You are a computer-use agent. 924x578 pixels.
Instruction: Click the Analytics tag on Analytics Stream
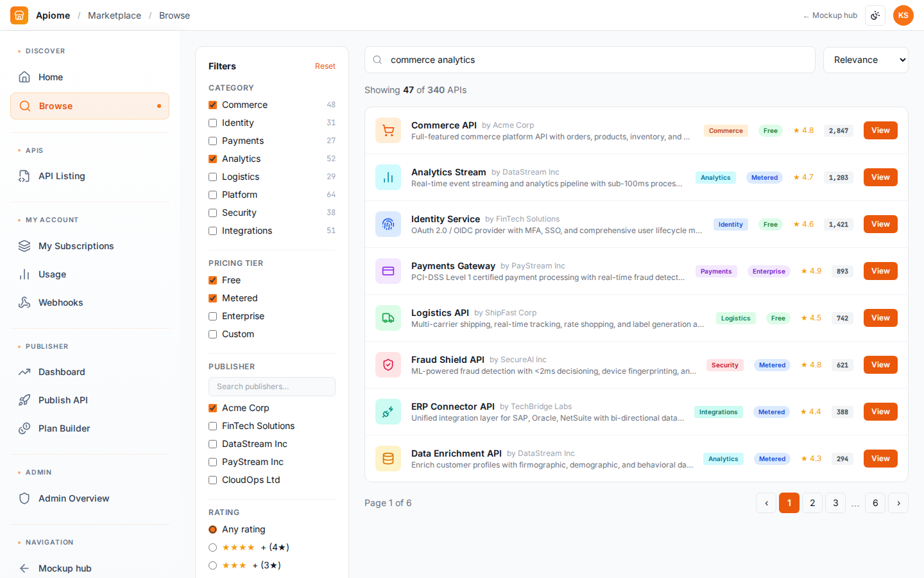click(715, 177)
